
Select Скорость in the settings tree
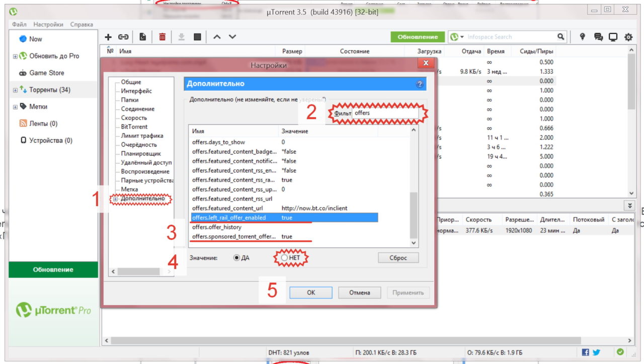(134, 118)
